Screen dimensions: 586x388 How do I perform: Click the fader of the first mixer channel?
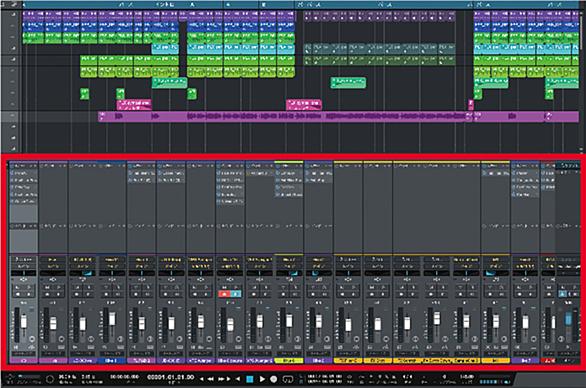(x=24, y=321)
